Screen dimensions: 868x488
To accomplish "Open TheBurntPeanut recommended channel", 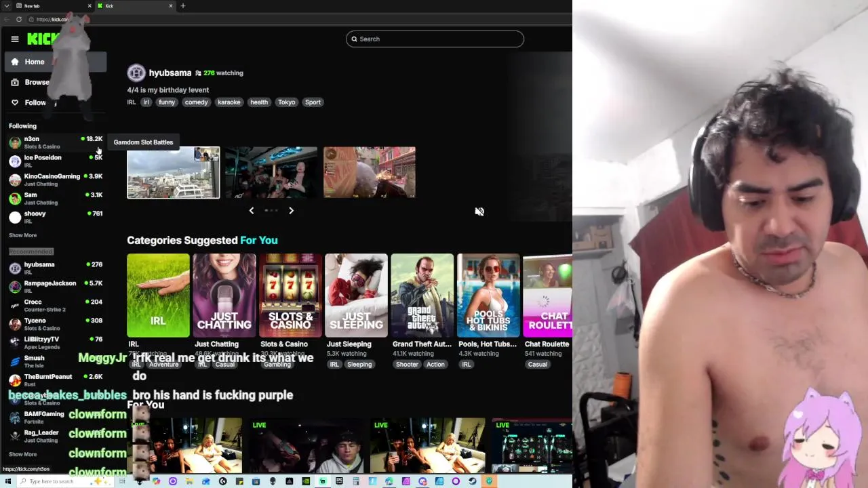I will (x=56, y=380).
